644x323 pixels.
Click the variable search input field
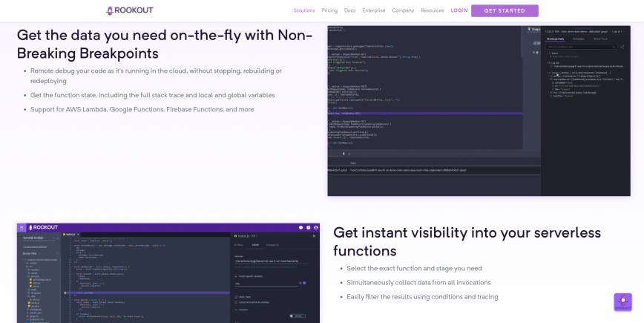pyautogui.click(x=582, y=47)
